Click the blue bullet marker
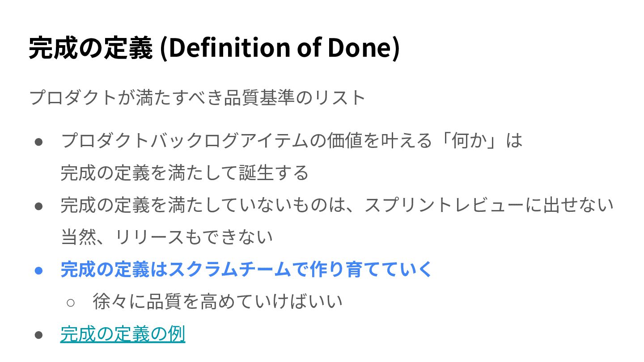Image resolution: width=644 pixels, height=362 pixels. coord(39,270)
